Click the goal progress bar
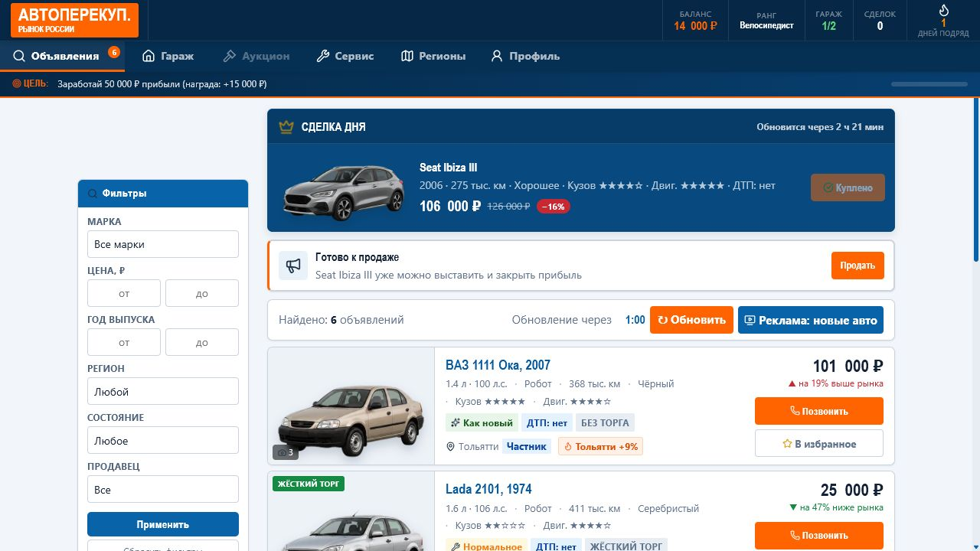Viewport: 980px width, 551px height. (929, 84)
